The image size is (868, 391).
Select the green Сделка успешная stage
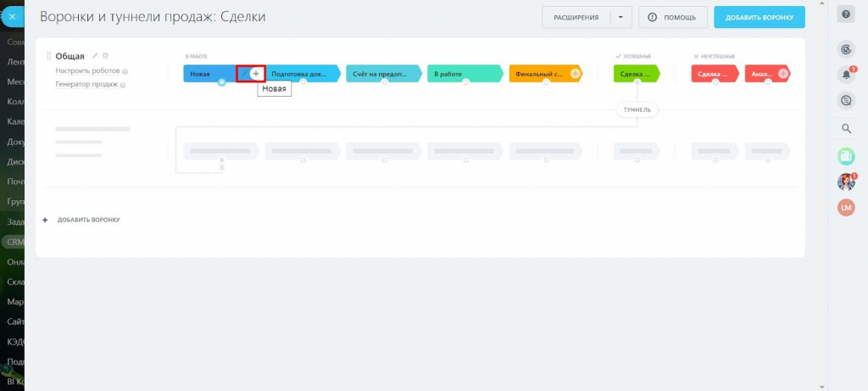point(635,74)
